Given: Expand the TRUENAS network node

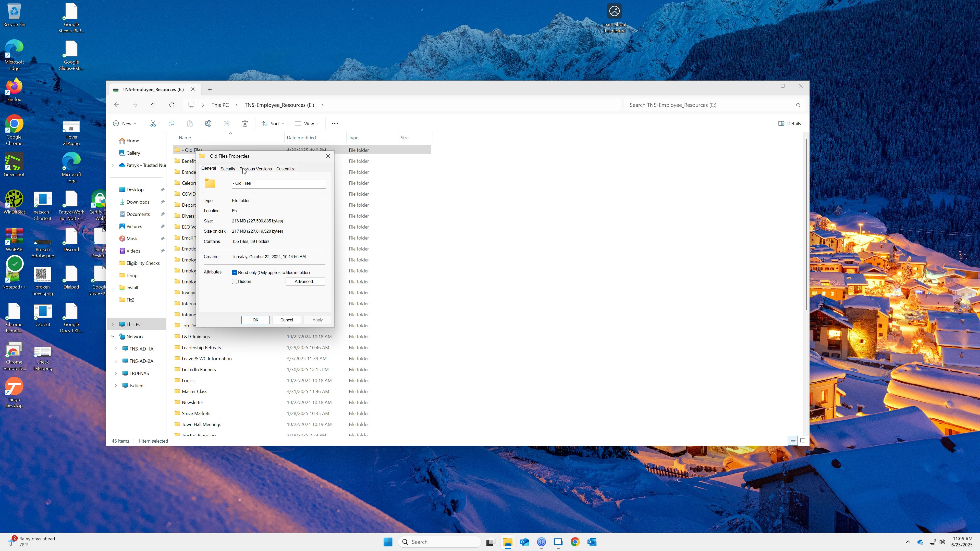Looking at the screenshot, I should tap(116, 373).
